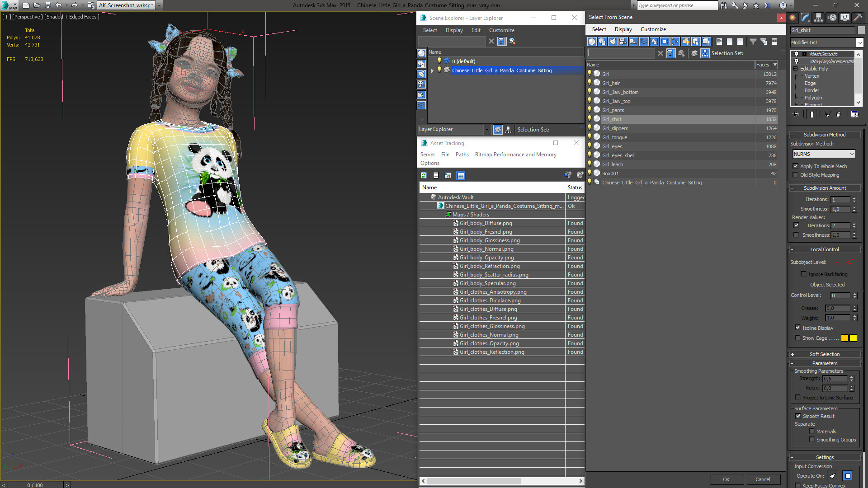Enable Project to Limit Surface checkbox
Image resolution: width=868 pixels, height=488 pixels.
click(797, 398)
